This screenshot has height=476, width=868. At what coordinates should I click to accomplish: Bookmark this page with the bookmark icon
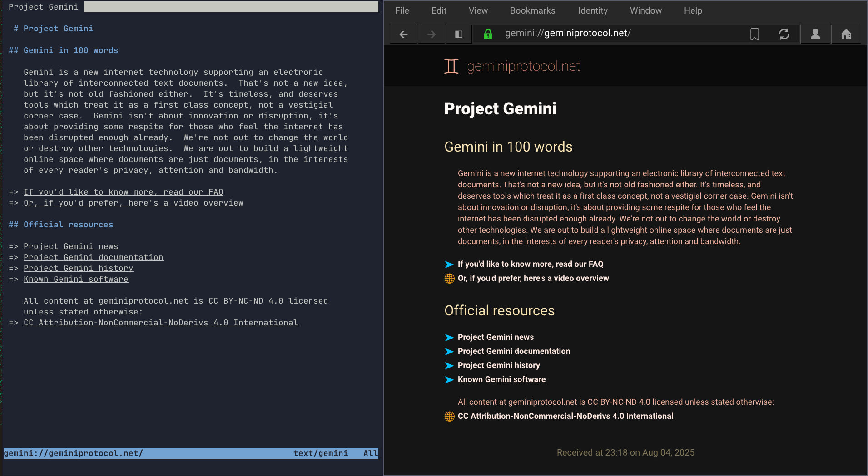754,34
